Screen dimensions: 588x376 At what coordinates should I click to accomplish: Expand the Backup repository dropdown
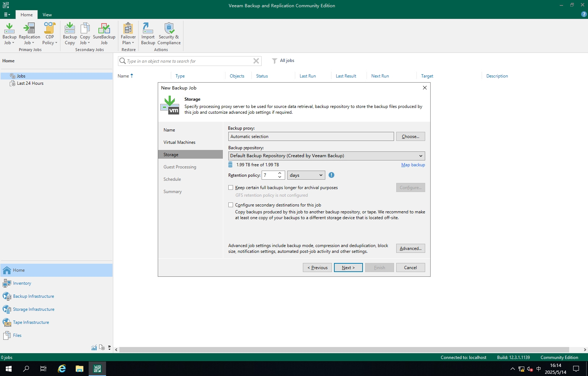pos(420,156)
